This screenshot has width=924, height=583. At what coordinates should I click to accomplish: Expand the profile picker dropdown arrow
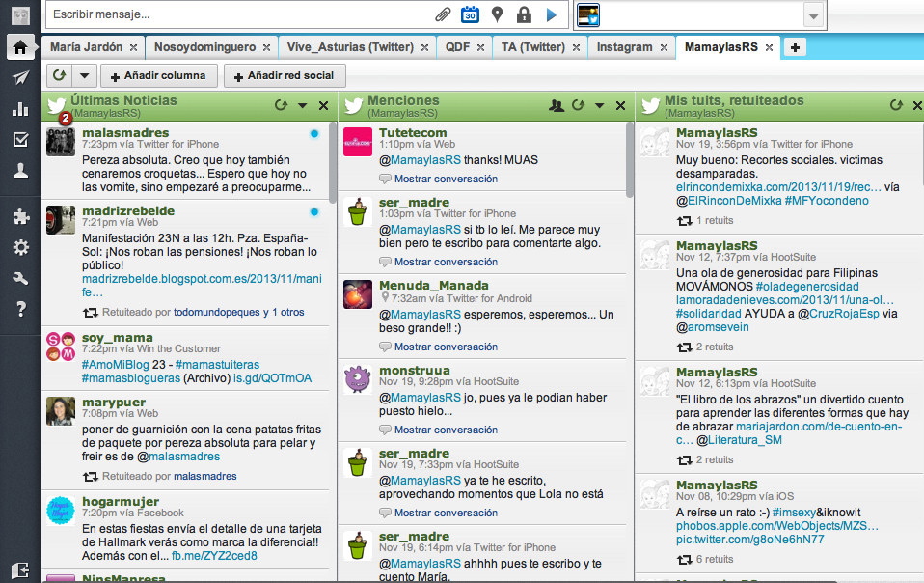pos(813,15)
